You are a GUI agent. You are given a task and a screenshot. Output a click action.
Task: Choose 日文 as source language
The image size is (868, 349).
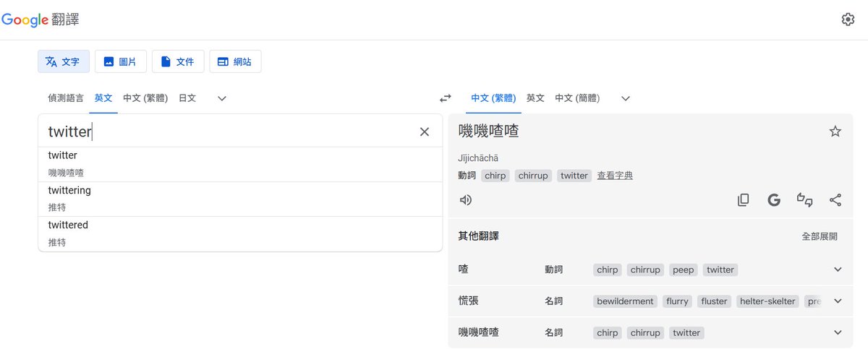pyautogui.click(x=187, y=98)
